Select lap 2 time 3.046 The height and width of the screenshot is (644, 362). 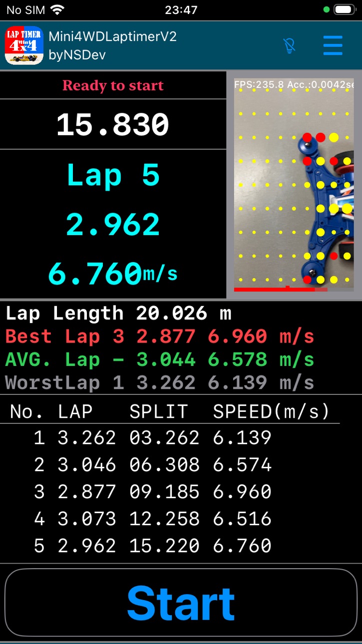click(87, 465)
